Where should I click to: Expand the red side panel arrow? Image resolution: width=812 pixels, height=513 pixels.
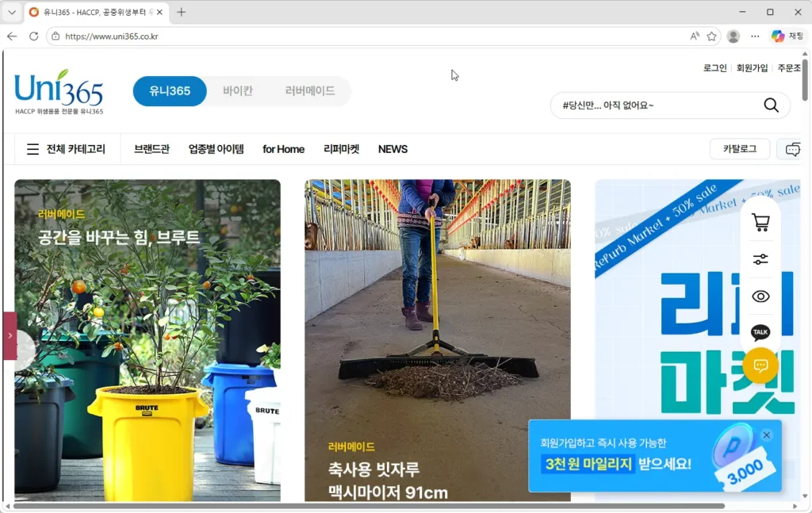(x=10, y=335)
